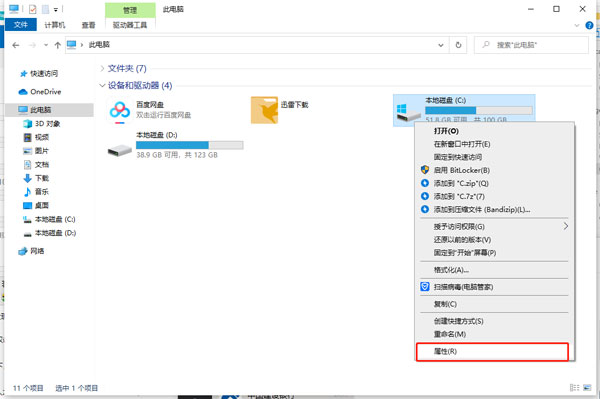
Task: Open the quick access toolbar customize dropdown
Action: [x=56, y=10]
